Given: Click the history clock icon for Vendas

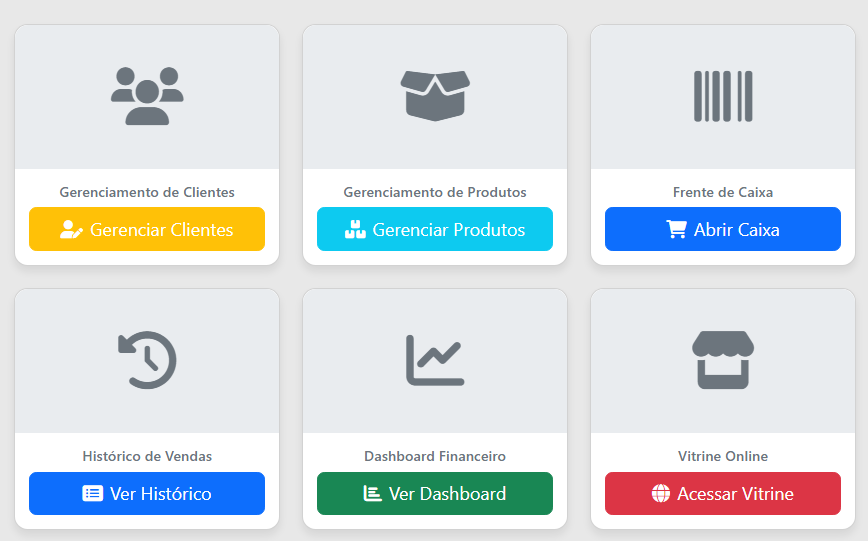Looking at the screenshot, I should coord(147,360).
